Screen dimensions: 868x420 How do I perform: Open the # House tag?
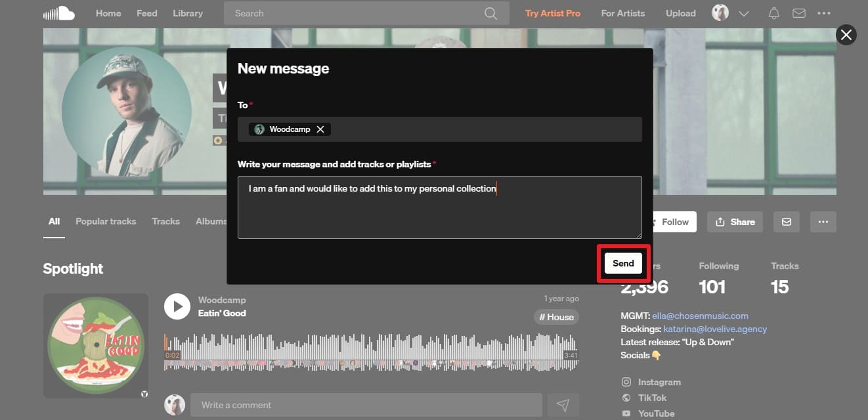tap(556, 317)
